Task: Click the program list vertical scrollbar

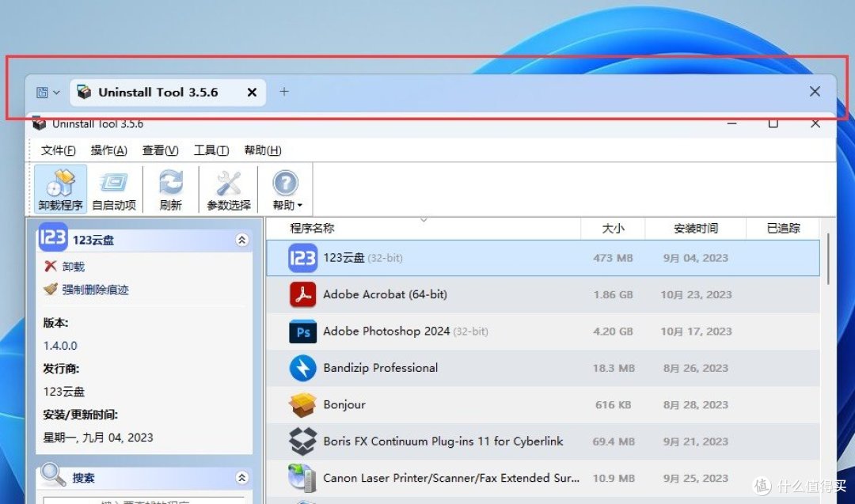Action: 828,259
